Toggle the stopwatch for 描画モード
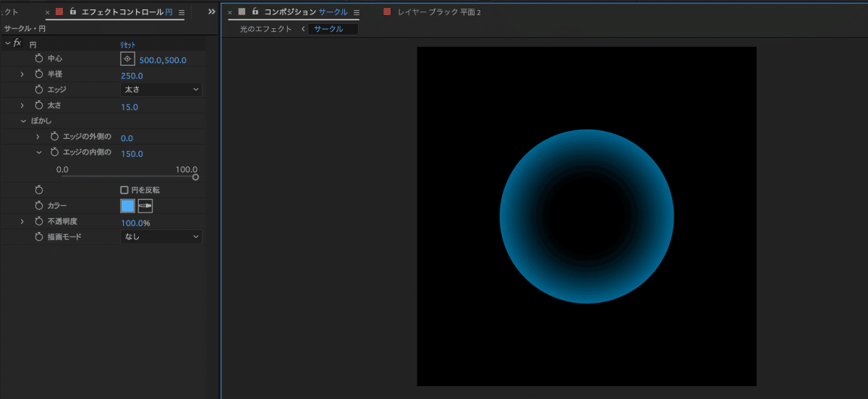 tap(39, 236)
